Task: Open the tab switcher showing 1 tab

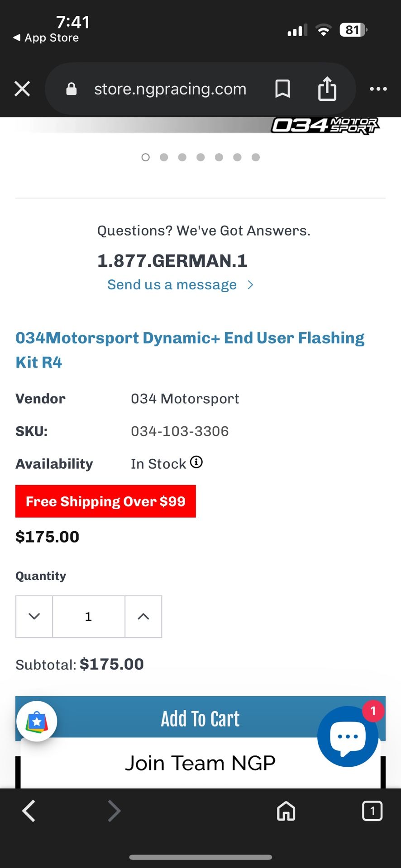Action: click(x=372, y=811)
